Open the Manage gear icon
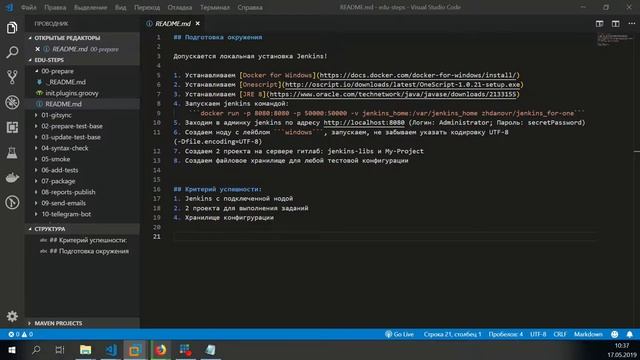 [x=12, y=316]
